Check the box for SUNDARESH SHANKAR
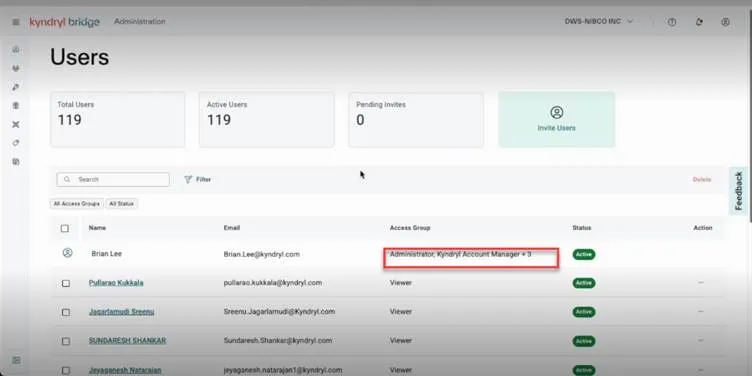This screenshot has height=376, width=752. [66, 341]
